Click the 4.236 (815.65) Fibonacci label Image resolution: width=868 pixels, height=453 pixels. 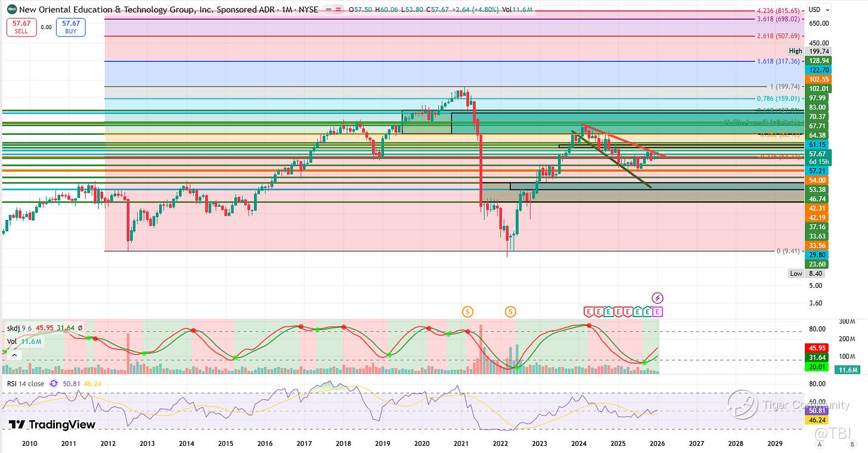tap(778, 11)
